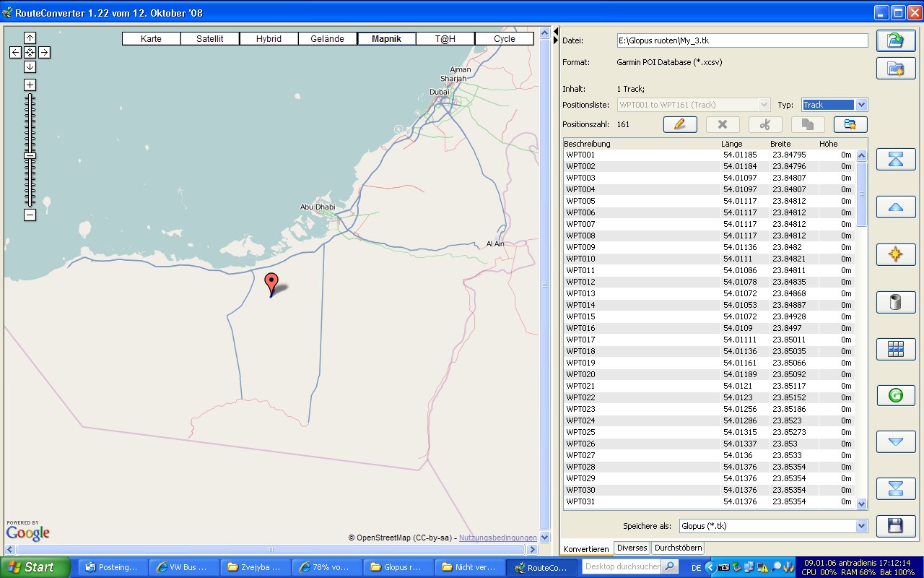Click the open file icon beside Datei
This screenshot has height=578, width=924.
[895, 40]
